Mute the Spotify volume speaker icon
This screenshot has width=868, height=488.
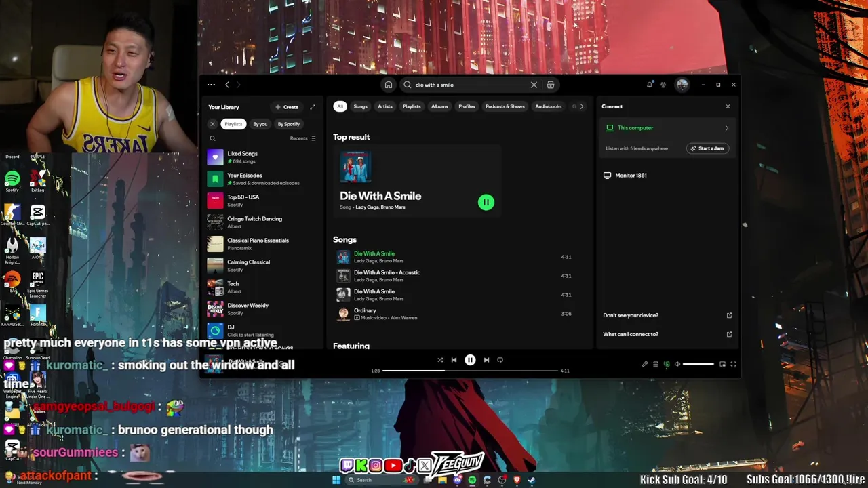pyautogui.click(x=677, y=364)
